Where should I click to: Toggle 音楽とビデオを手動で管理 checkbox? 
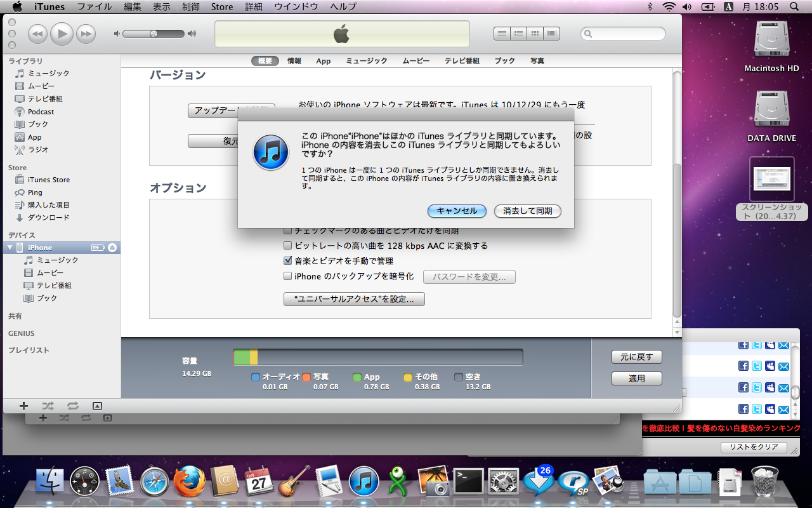pyautogui.click(x=288, y=261)
